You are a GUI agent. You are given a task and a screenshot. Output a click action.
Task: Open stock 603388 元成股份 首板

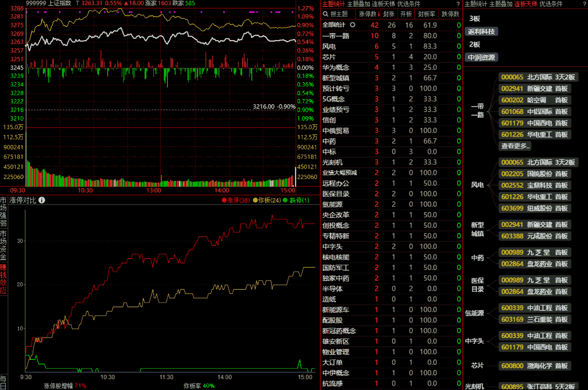(x=535, y=236)
